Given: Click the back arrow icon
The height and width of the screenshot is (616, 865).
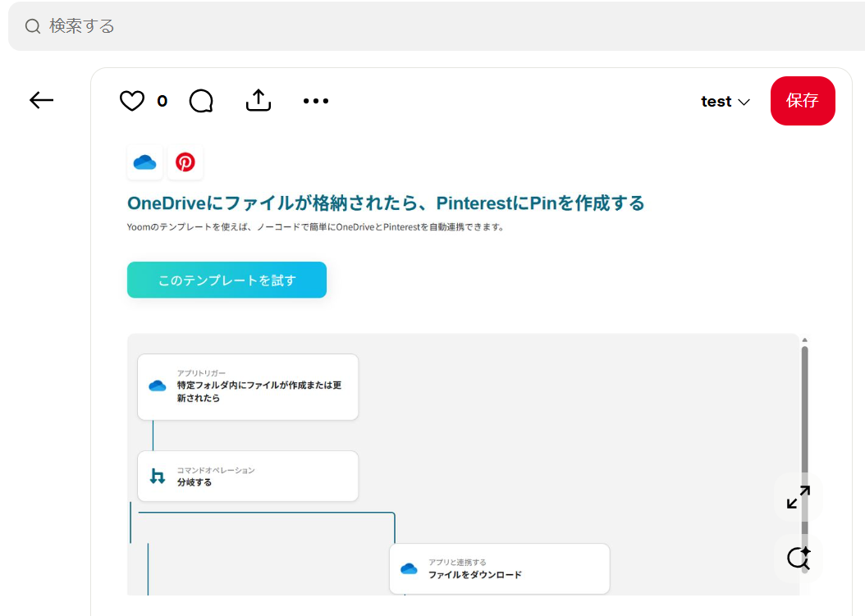Looking at the screenshot, I should coord(41,100).
